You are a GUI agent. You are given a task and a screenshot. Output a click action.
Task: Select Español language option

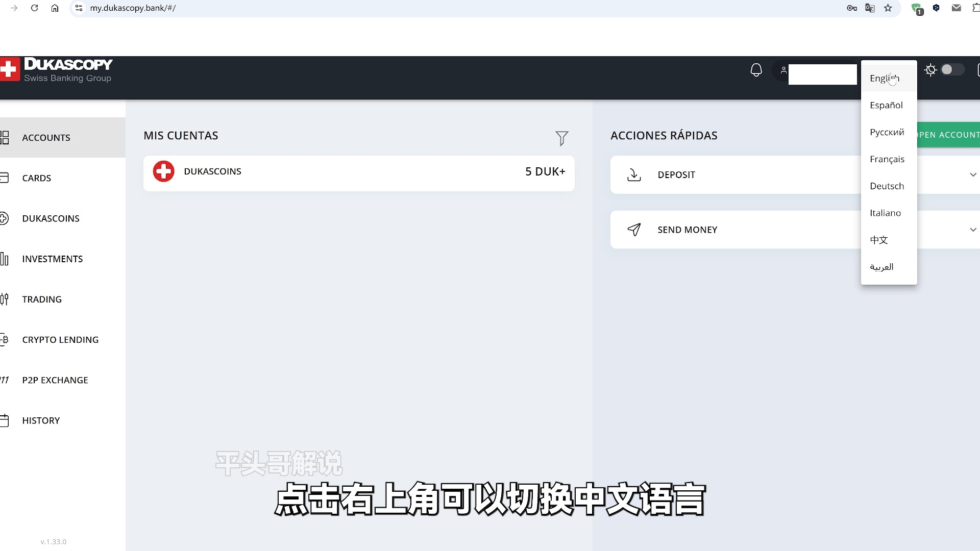click(x=889, y=105)
